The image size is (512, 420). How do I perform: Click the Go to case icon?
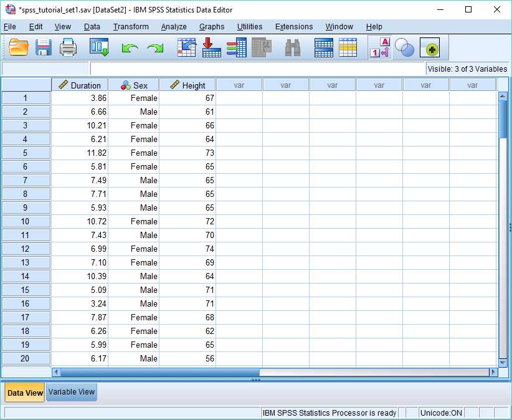pyautogui.click(x=187, y=48)
